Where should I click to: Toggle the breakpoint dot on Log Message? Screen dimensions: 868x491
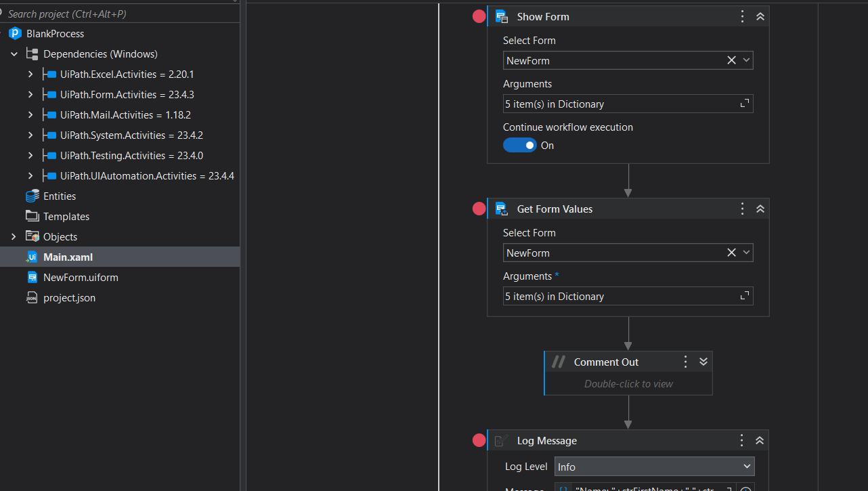(479, 441)
